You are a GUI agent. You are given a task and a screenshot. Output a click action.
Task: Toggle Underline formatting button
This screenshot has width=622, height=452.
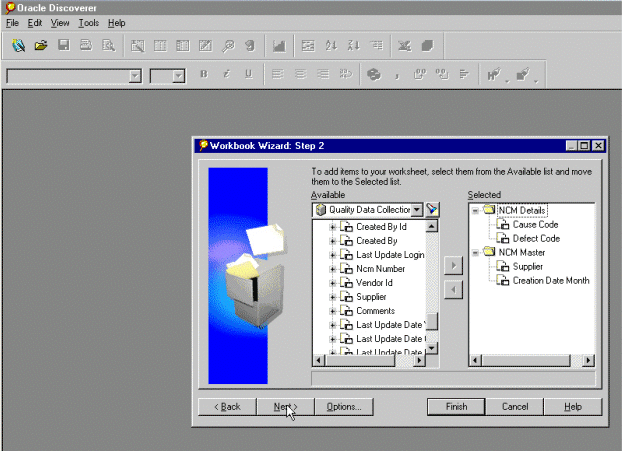coord(249,74)
